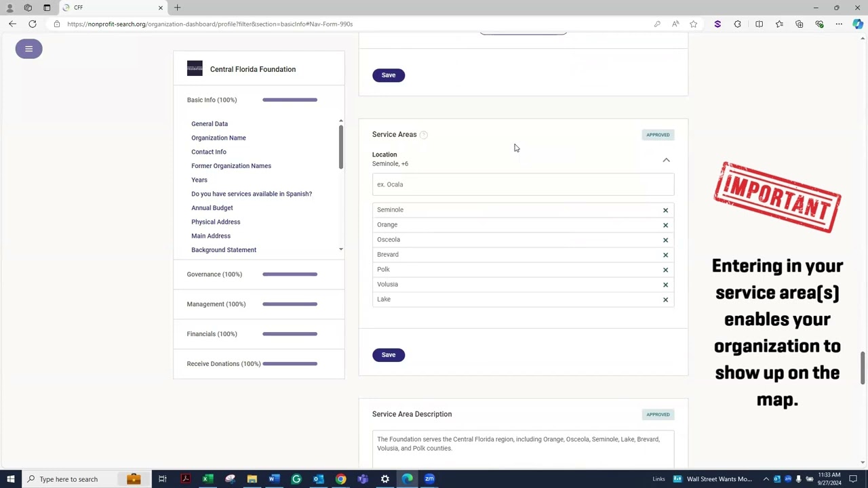Expand Management (100%) section

click(216, 304)
